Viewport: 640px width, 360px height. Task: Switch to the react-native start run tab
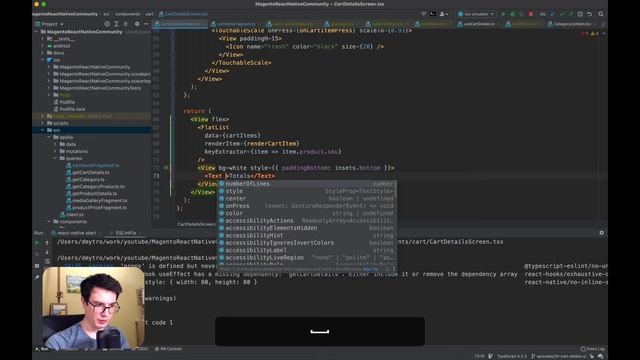tap(76, 233)
